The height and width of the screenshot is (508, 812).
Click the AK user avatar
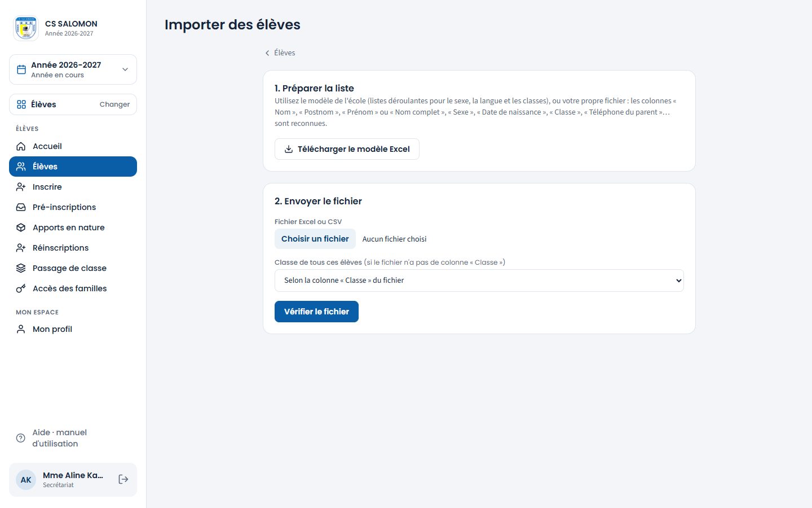tap(26, 480)
